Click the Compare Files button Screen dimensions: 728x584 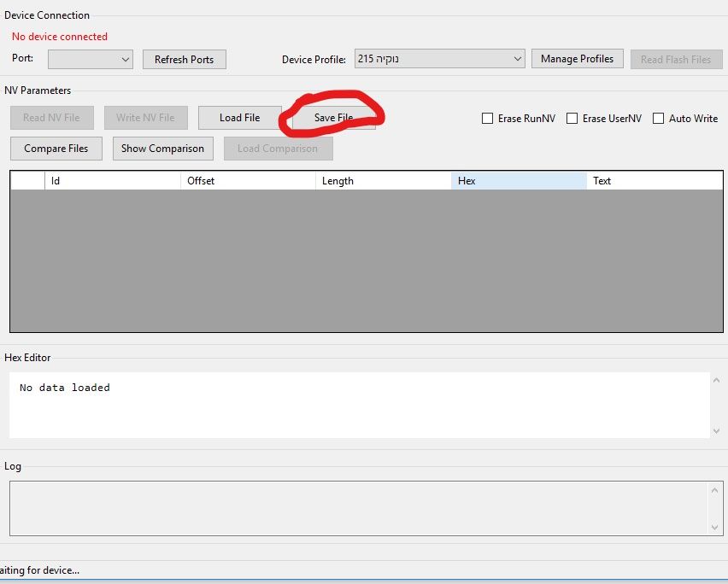(56, 149)
